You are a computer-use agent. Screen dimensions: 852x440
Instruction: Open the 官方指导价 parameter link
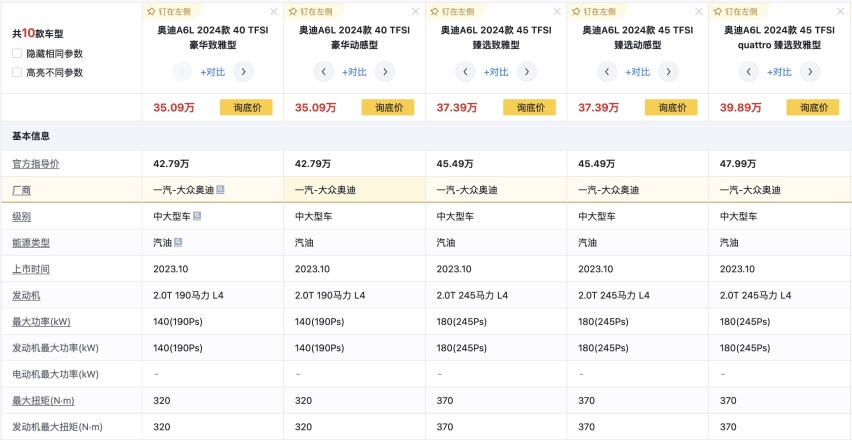pyautogui.click(x=35, y=164)
